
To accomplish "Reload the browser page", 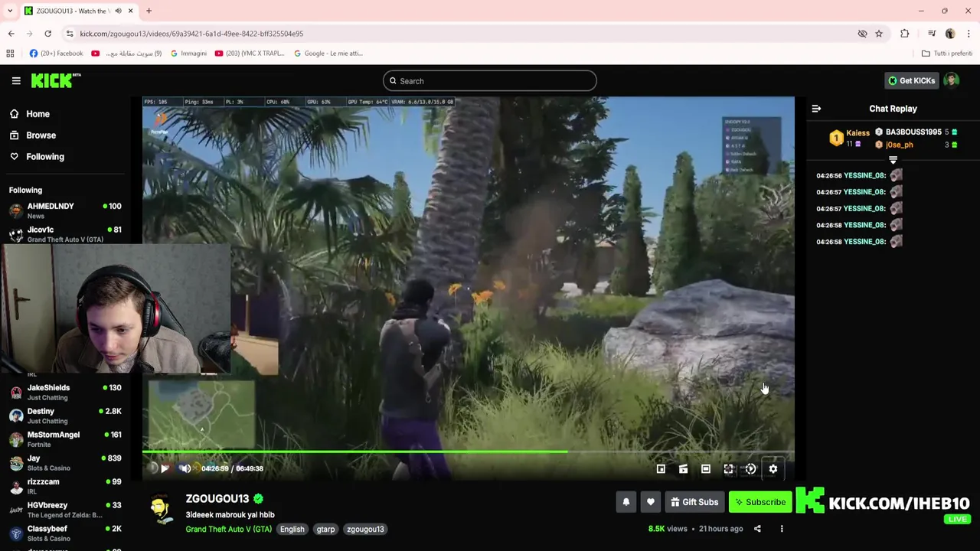I will pyautogui.click(x=47, y=34).
